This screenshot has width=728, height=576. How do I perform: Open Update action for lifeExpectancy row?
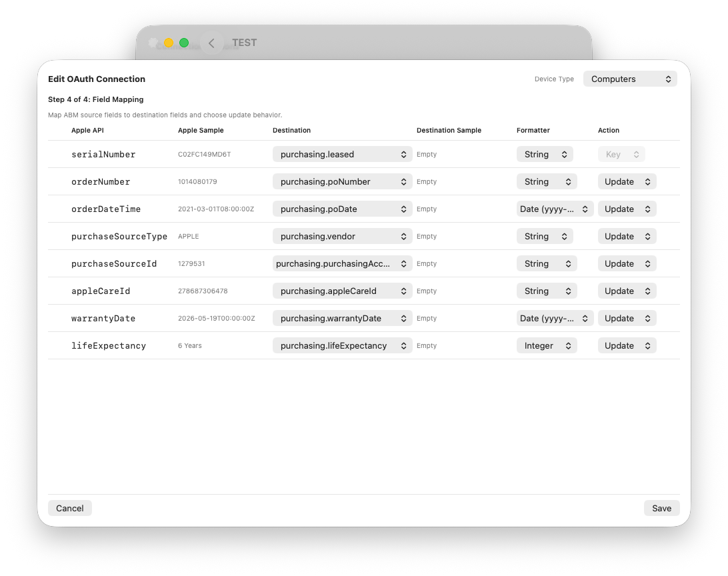(627, 346)
